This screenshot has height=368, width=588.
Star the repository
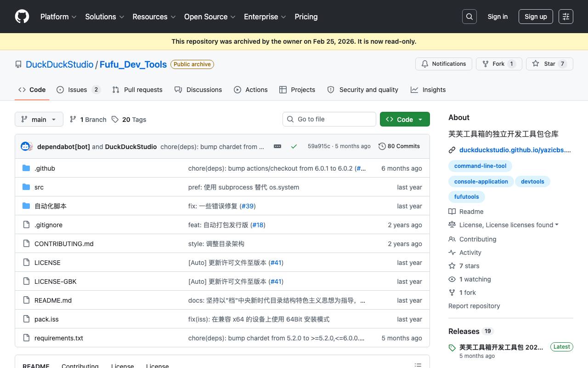549,64
